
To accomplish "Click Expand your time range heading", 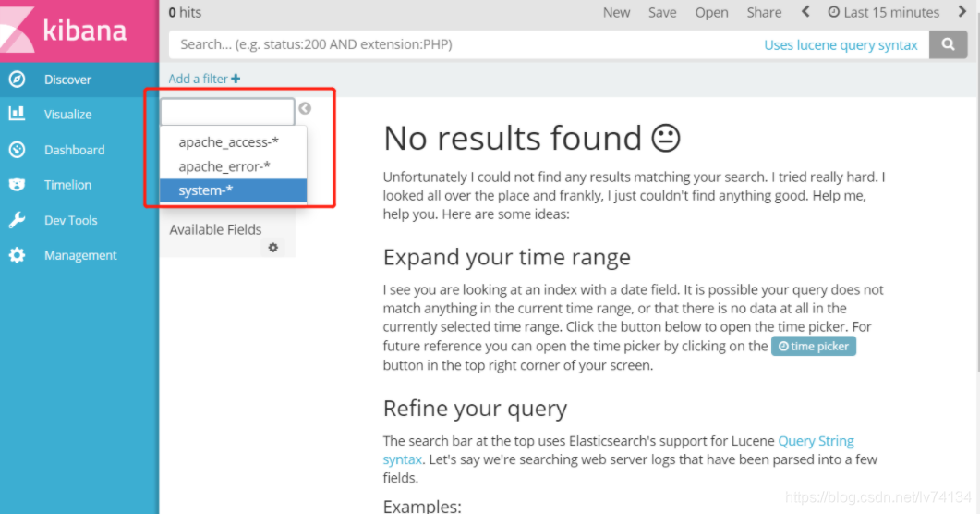I will coord(507,257).
